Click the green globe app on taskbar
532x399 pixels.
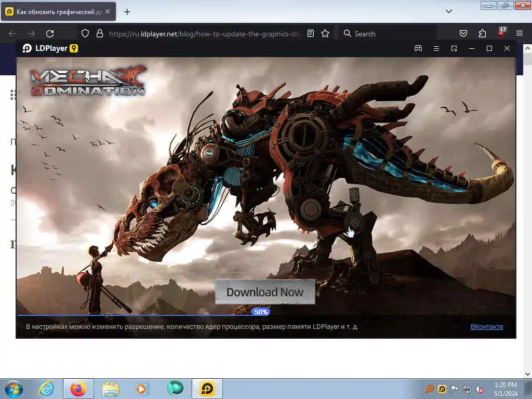[175, 389]
